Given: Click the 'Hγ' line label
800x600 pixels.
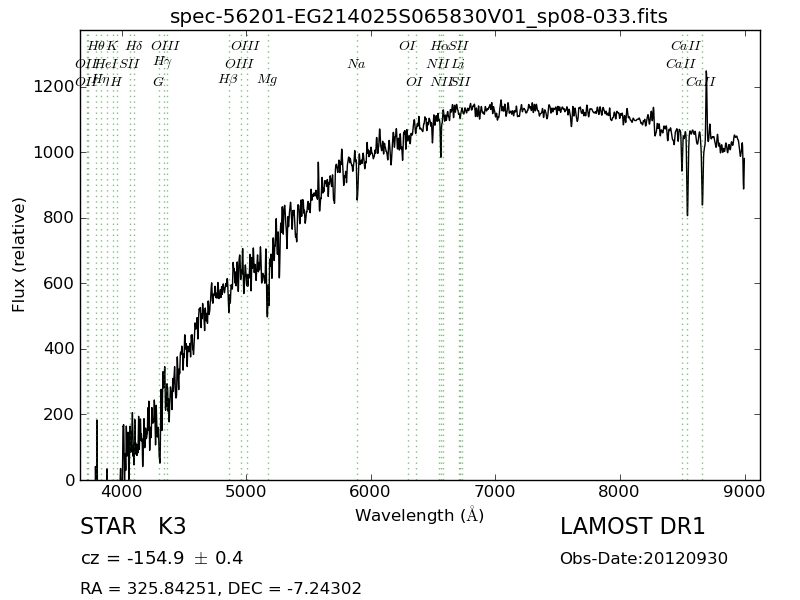Looking at the screenshot, I should tap(162, 62).
